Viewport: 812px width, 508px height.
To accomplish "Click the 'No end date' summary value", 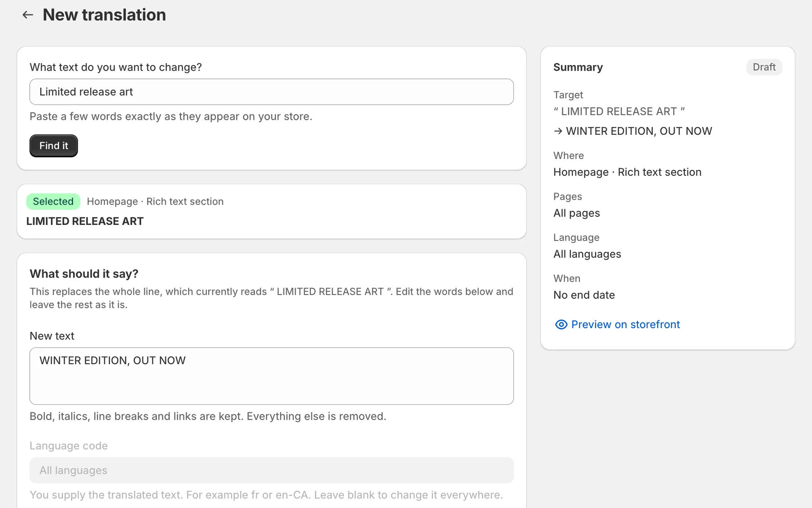I will tap(584, 295).
